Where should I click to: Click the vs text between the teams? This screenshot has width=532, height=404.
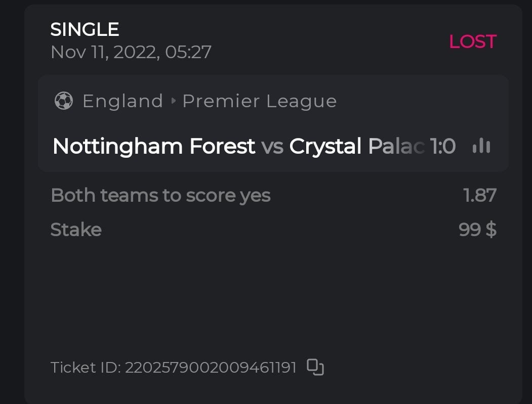pos(272,146)
